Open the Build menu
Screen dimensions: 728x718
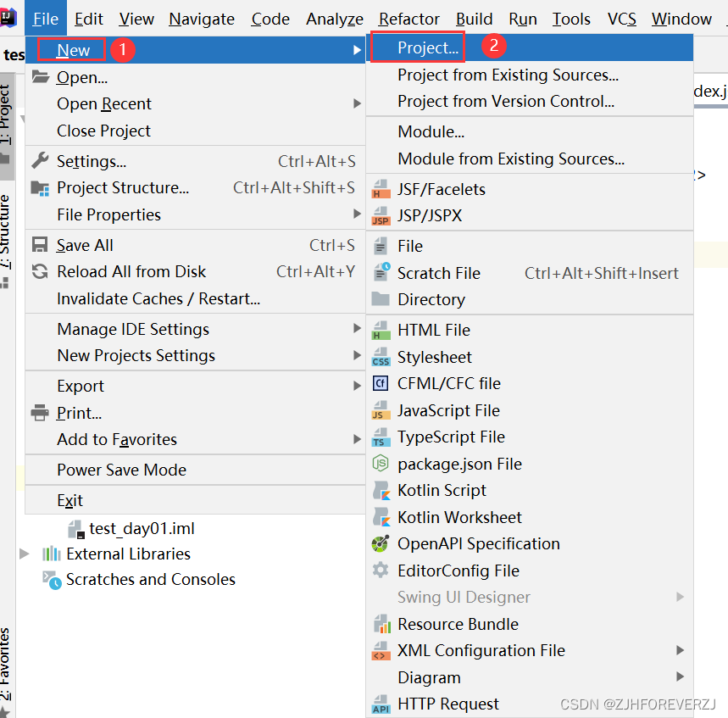click(x=474, y=19)
